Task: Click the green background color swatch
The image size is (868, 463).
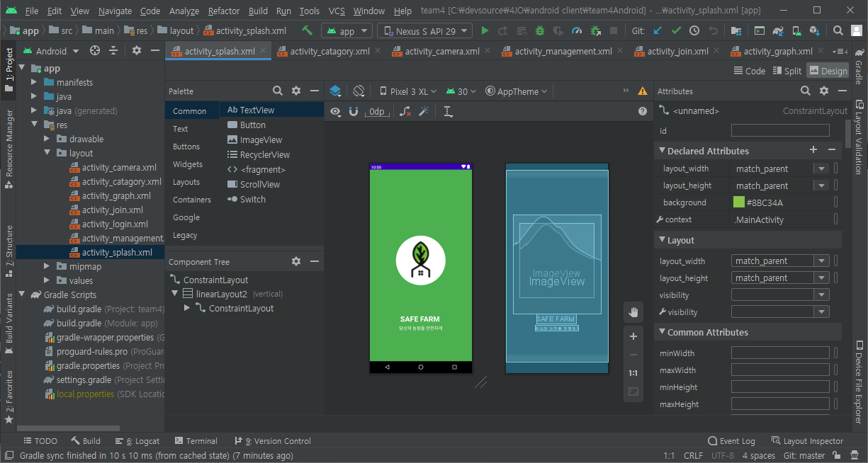Action: (739, 203)
